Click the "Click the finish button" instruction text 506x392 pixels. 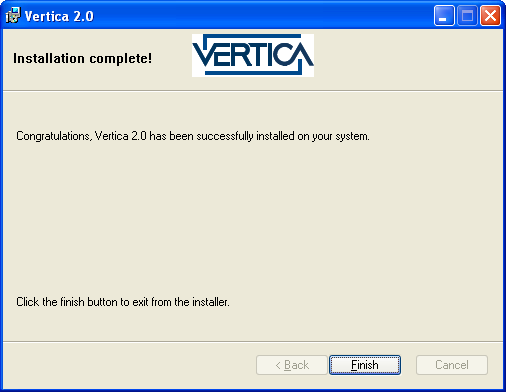[67, 302]
